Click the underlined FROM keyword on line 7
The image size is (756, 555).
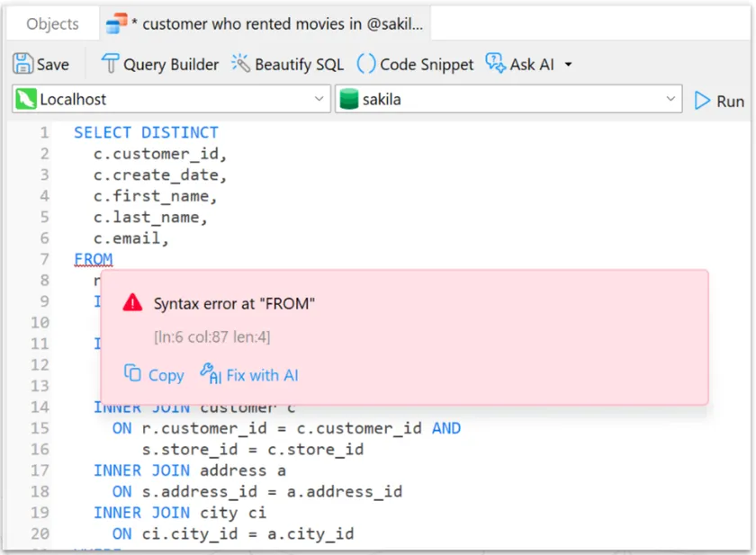tap(93, 259)
